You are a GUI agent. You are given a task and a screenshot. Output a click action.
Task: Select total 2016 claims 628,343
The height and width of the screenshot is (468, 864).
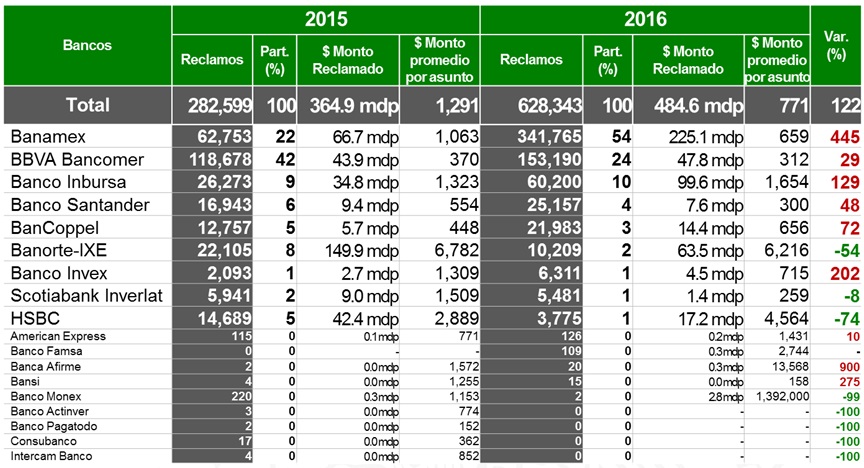click(549, 105)
